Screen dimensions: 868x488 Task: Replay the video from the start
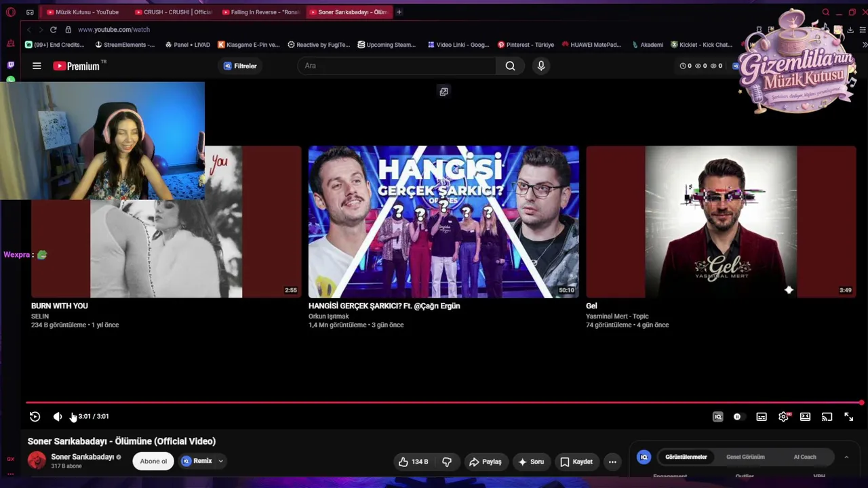[x=35, y=417]
